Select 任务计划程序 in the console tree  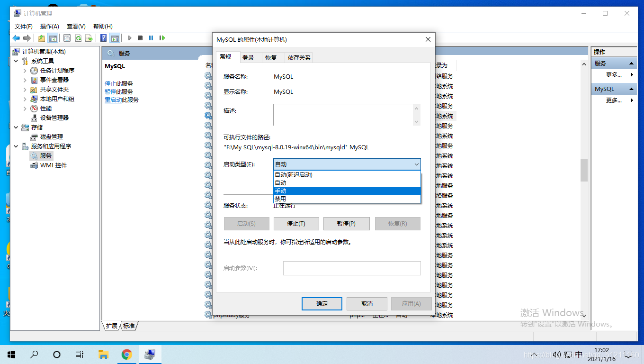57,70
